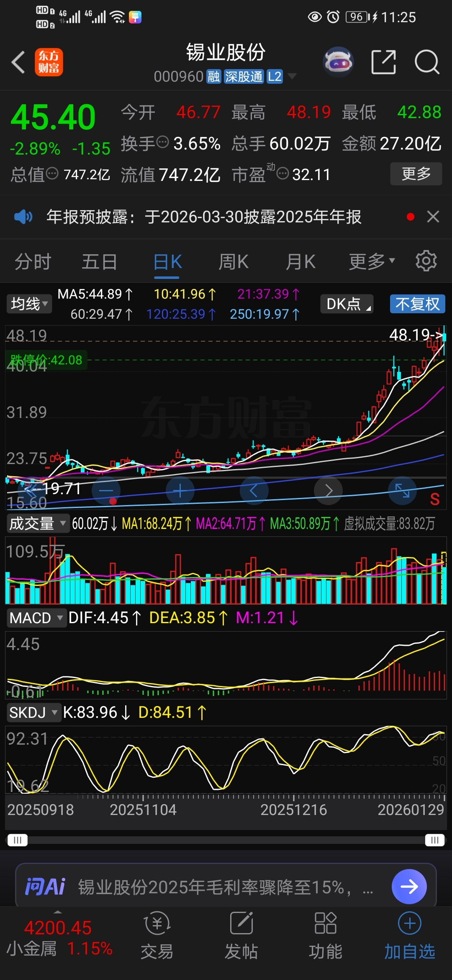This screenshot has height=980, width=452.
Task: Open the 东方财富 logo icon
Action: tap(49, 62)
